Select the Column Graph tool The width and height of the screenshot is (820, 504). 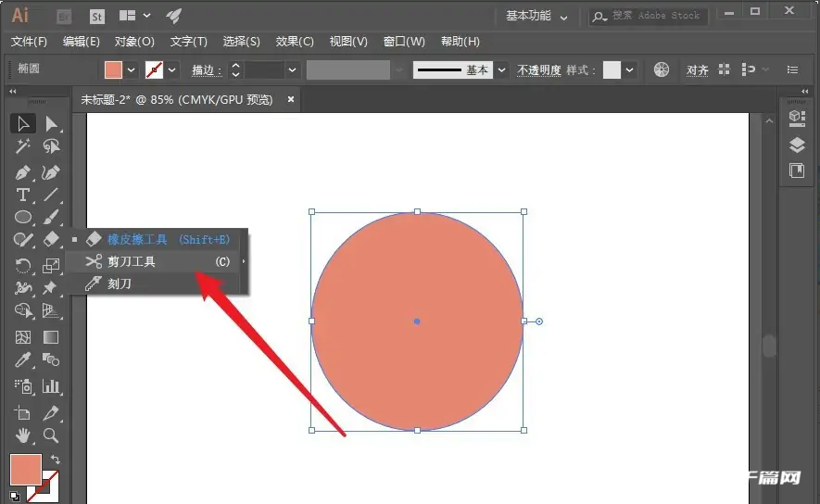tap(51, 386)
